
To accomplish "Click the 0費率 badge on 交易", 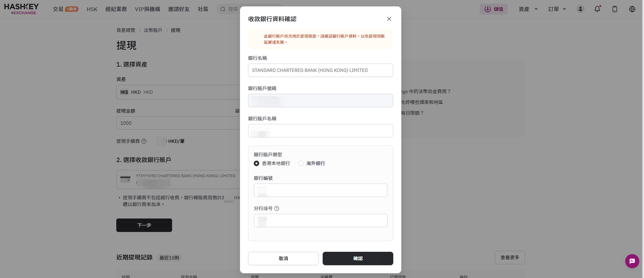I will point(71,9).
